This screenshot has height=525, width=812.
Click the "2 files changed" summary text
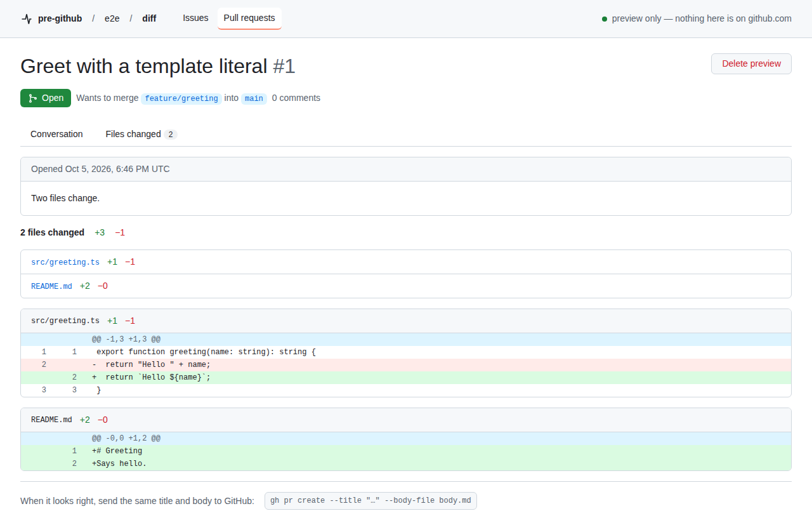pos(52,232)
